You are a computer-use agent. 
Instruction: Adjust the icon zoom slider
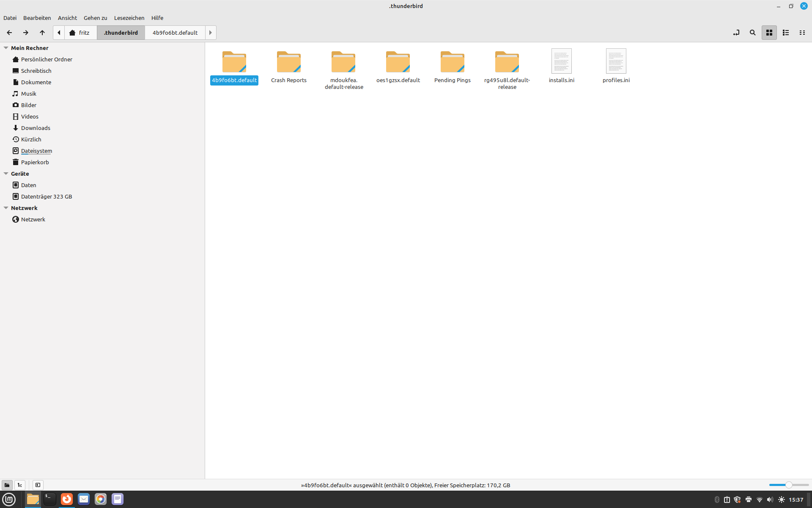[788, 485]
